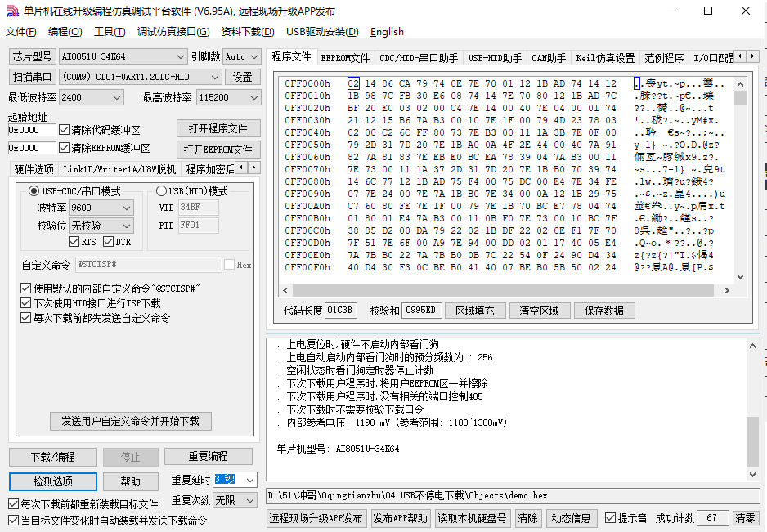Click hex view scroll up arrow
This screenshot has height=532, width=767.
(740, 83)
